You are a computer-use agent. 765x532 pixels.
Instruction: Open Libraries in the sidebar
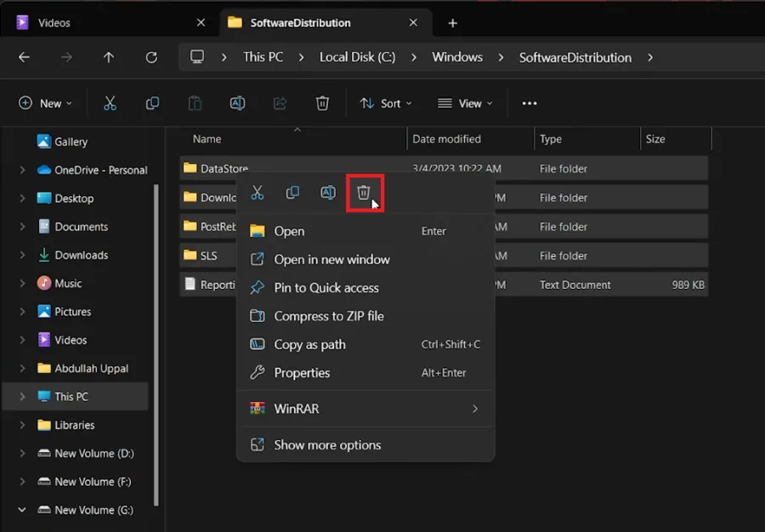[74, 425]
